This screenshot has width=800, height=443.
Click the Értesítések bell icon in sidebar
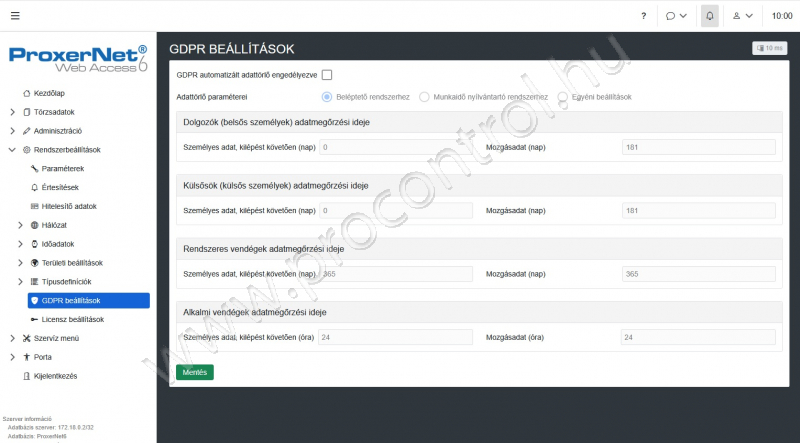coord(34,187)
